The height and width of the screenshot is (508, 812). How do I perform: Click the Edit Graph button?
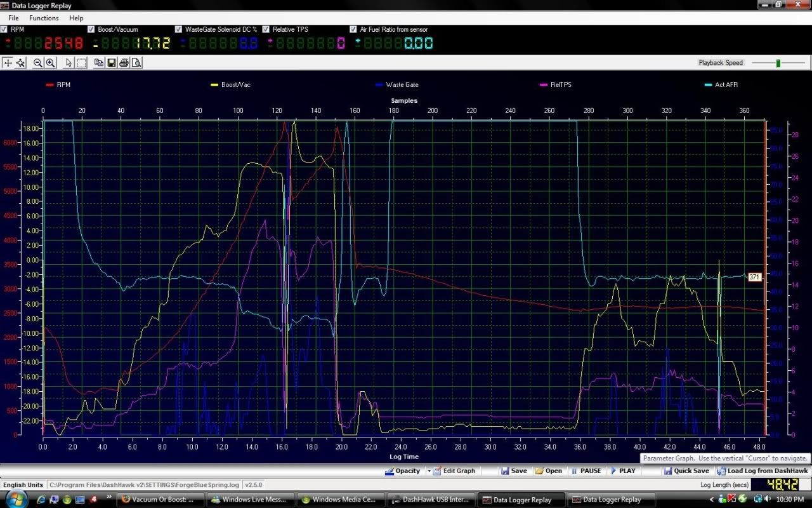(454, 471)
